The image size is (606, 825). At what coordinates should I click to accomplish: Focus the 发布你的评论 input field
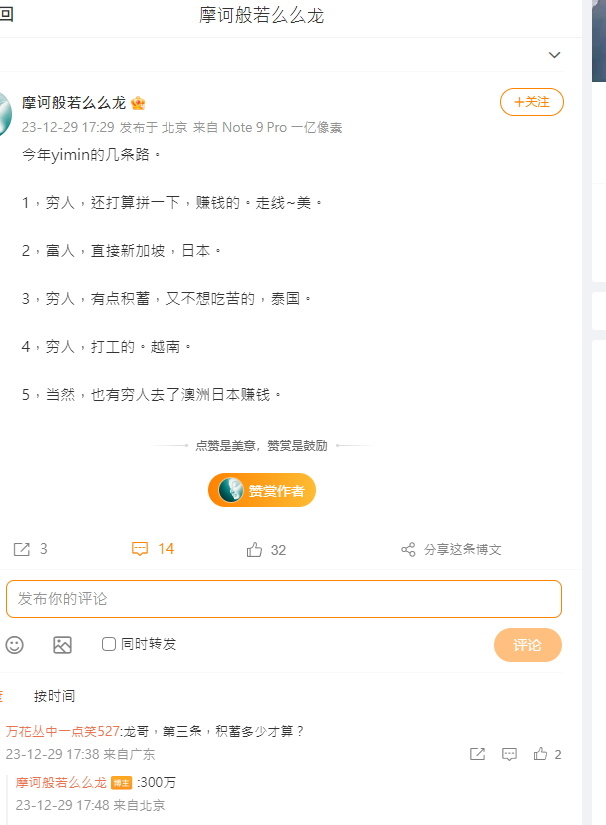(x=284, y=599)
